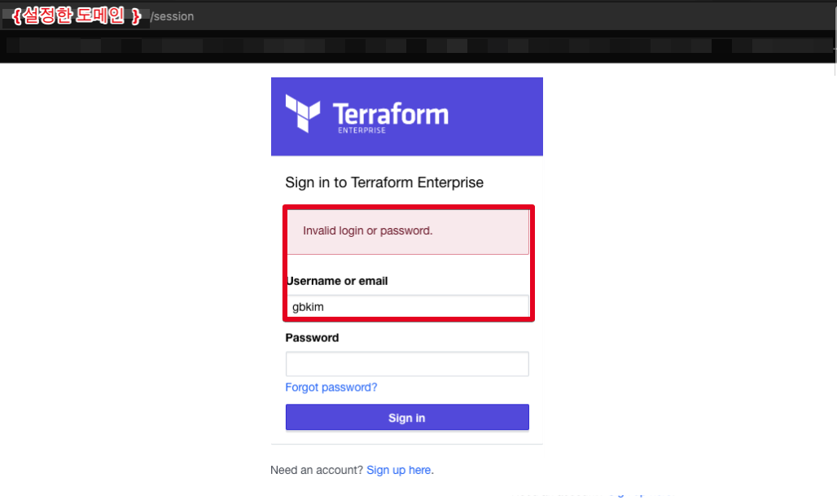Click the Need an account? text

coord(317,470)
